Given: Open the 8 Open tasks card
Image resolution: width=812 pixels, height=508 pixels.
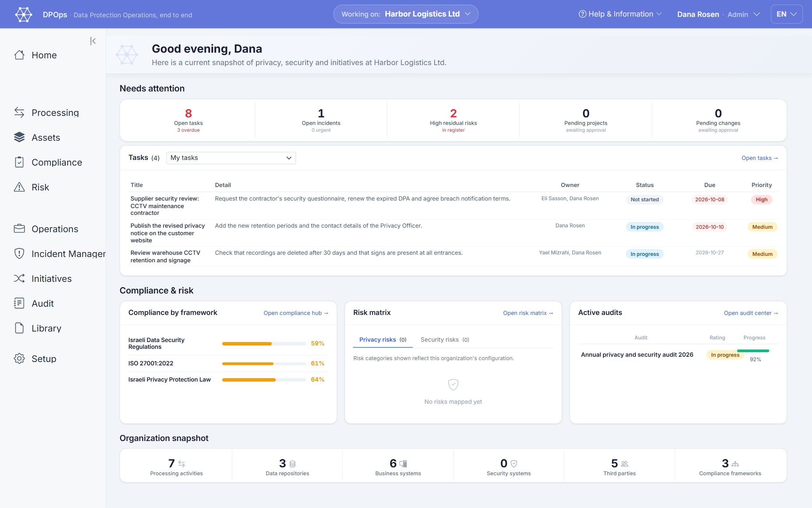Looking at the screenshot, I should (188, 120).
